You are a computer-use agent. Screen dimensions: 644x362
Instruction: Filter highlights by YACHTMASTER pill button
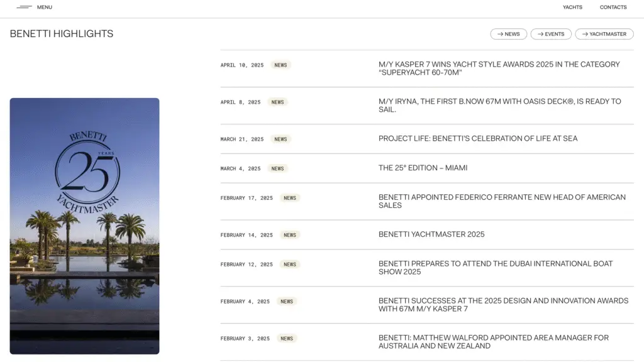(x=604, y=34)
